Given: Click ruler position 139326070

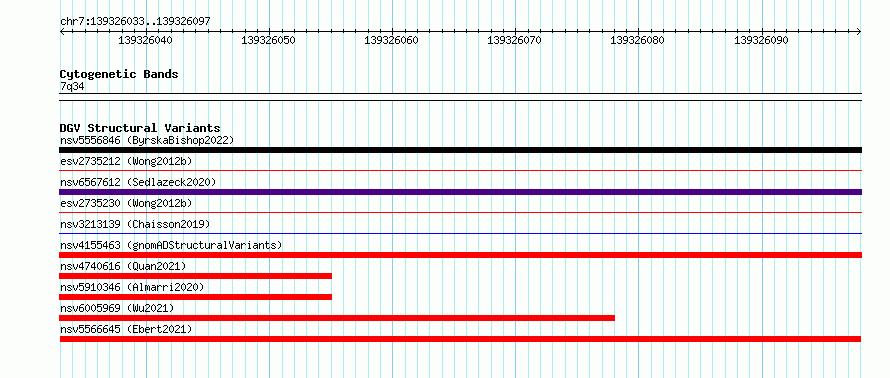Looking at the screenshot, I should 515,40.
